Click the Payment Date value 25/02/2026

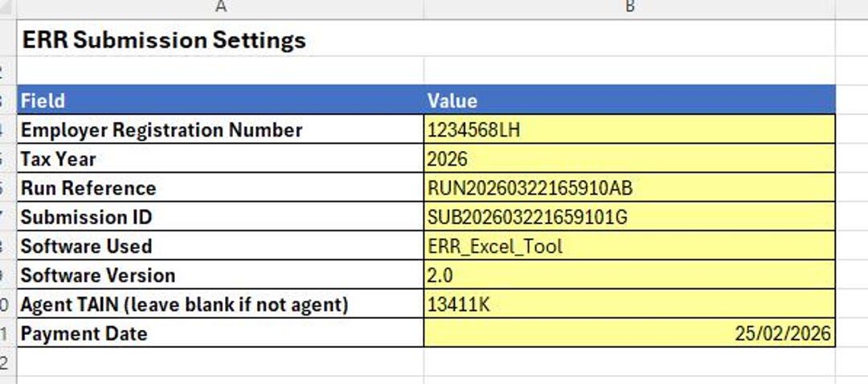(x=629, y=333)
